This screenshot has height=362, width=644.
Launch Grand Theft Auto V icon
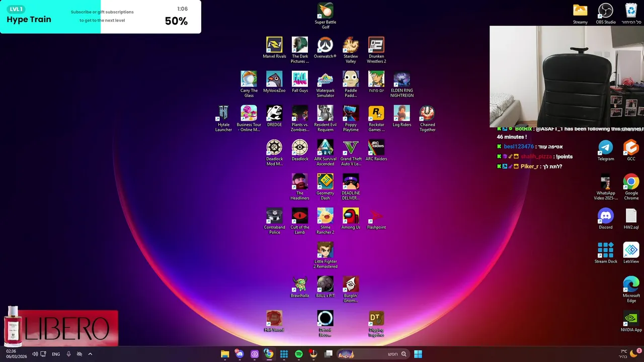pos(351,152)
